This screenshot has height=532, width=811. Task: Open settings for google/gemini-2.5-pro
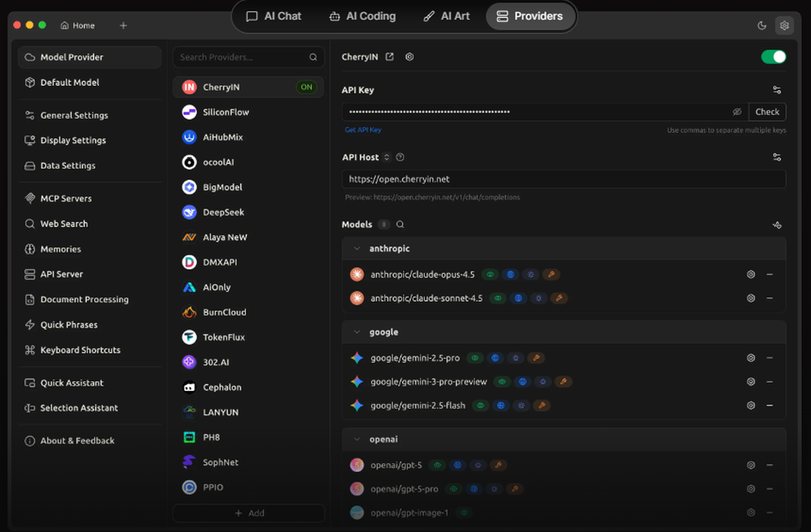pos(750,358)
